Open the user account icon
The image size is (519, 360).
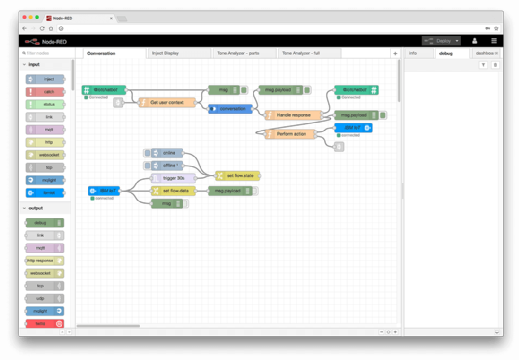[475, 41]
